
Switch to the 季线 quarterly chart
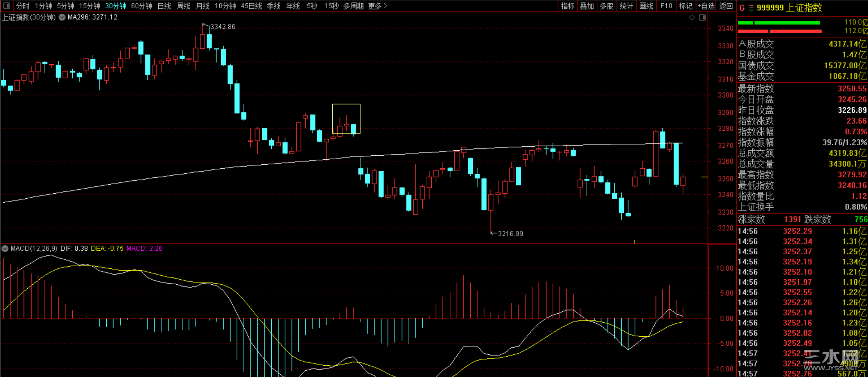coord(274,6)
